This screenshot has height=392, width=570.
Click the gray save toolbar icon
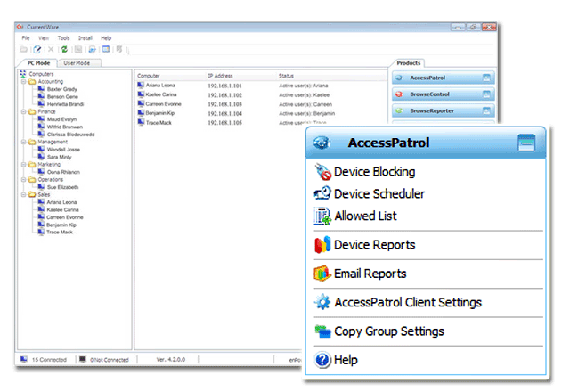[78, 50]
